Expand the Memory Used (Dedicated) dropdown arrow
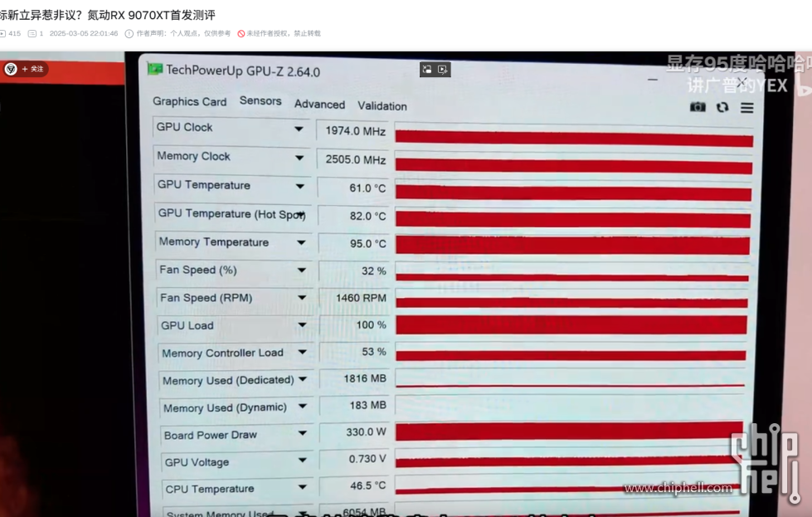 [303, 379]
